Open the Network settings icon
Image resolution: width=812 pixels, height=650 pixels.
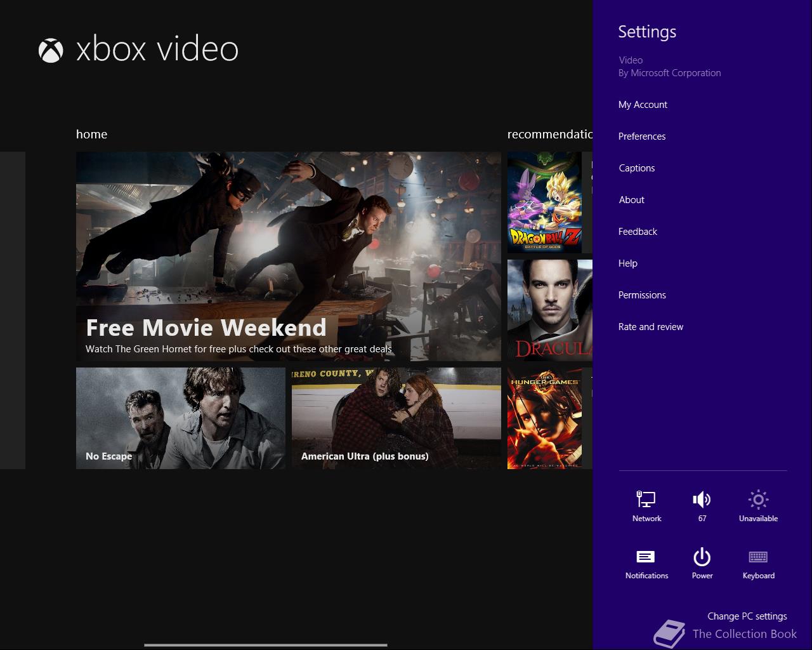click(646, 500)
